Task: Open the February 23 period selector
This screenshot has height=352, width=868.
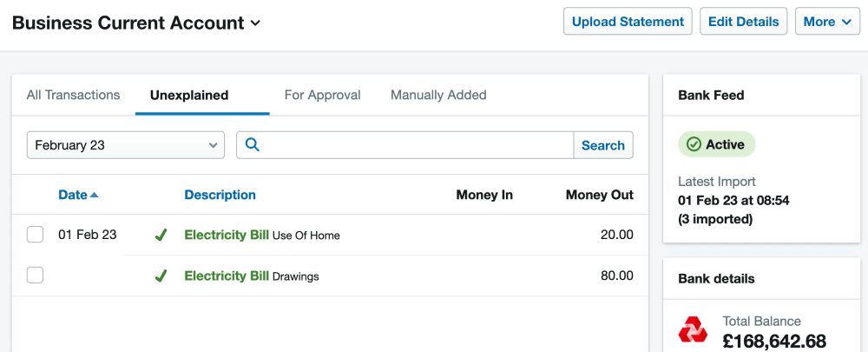Action: click(126, 145)
